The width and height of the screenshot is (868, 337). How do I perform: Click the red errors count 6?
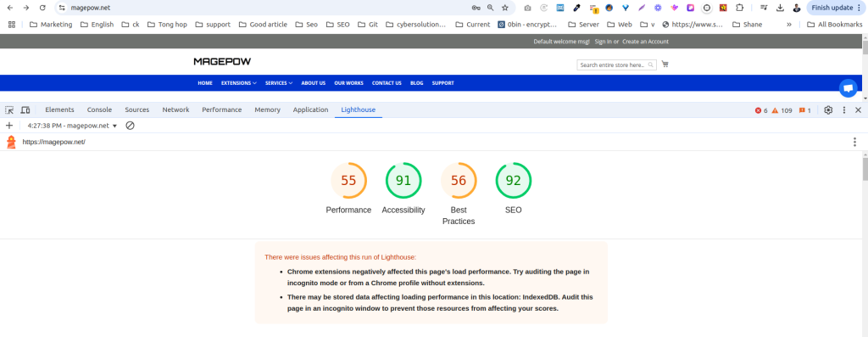click(x=762, y=110)
